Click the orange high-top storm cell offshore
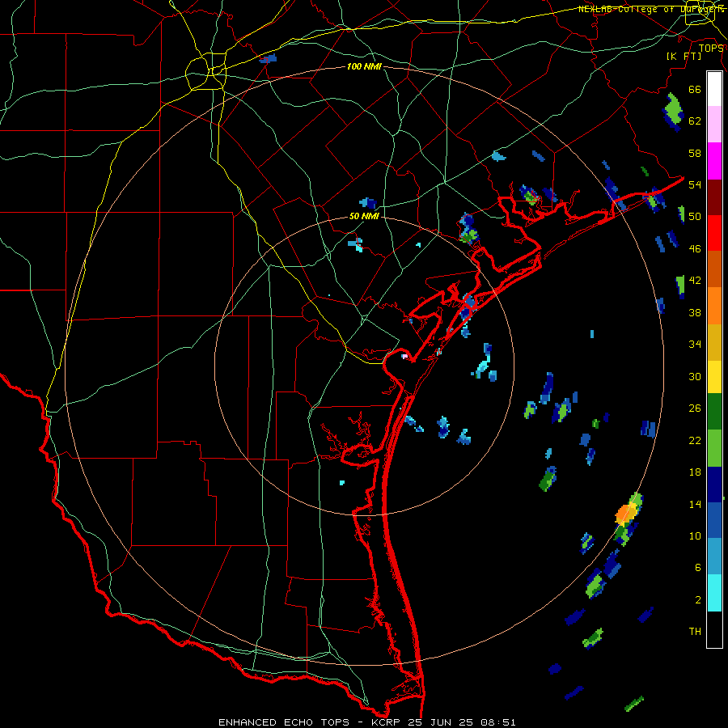This screenshot has height=728, width=728. pos(624,514)
